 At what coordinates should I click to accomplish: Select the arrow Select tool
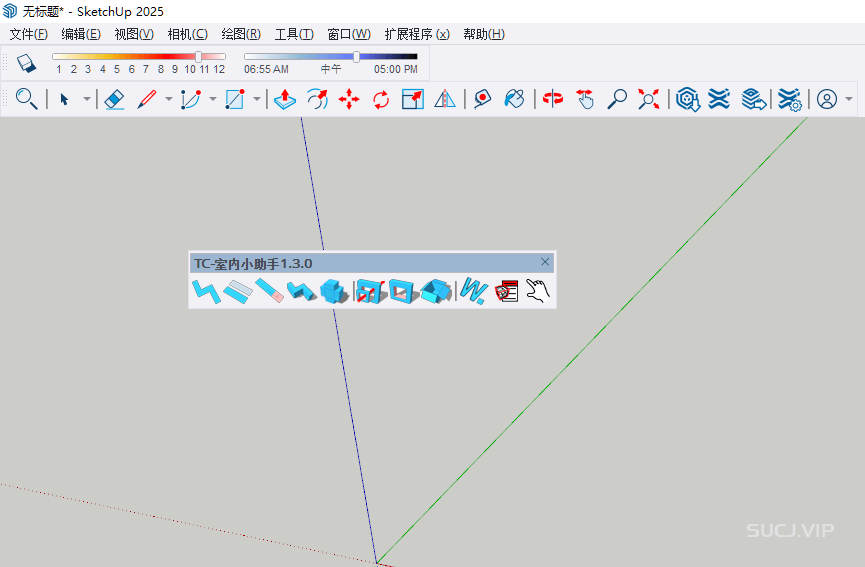tap(65, 99)
